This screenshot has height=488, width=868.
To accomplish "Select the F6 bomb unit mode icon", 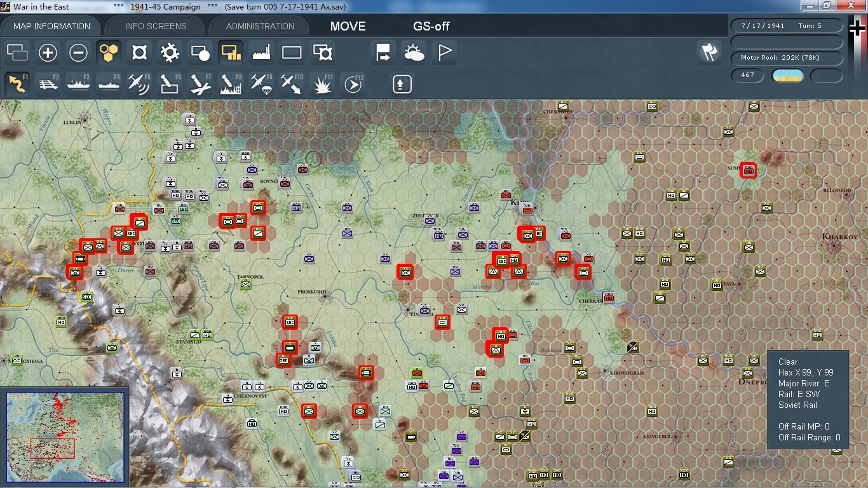I will [170, 84].
